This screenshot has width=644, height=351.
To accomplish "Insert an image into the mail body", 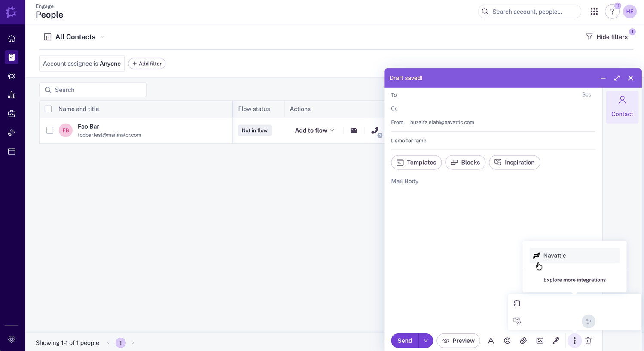I will click(x=540, y=340).
